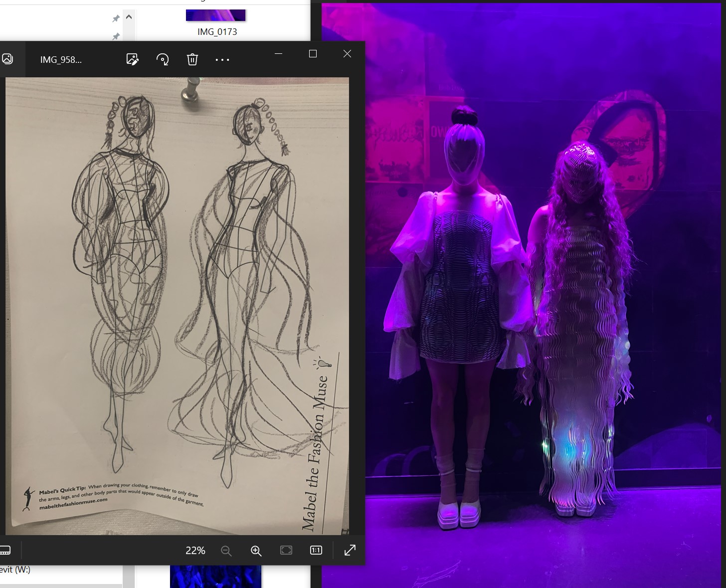Screen dimensions: 726x588
Task: Open the blue crowd thumbnail below viewer
Action: coord(215,577)
